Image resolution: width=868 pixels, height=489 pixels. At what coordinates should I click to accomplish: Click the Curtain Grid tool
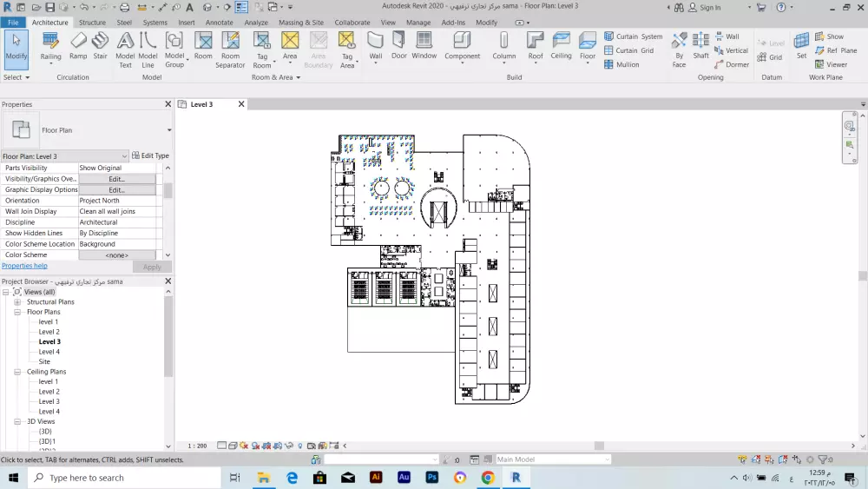coord(628,50)
